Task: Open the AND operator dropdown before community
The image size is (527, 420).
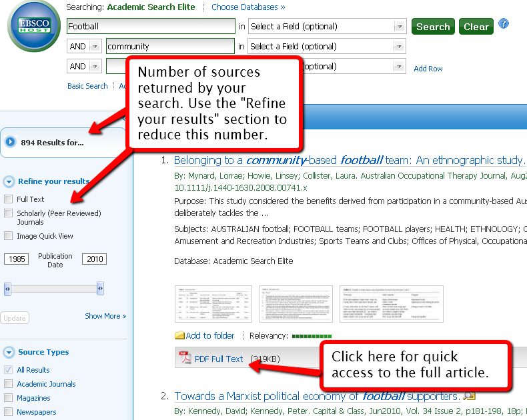Action: (x=95, y=47)
